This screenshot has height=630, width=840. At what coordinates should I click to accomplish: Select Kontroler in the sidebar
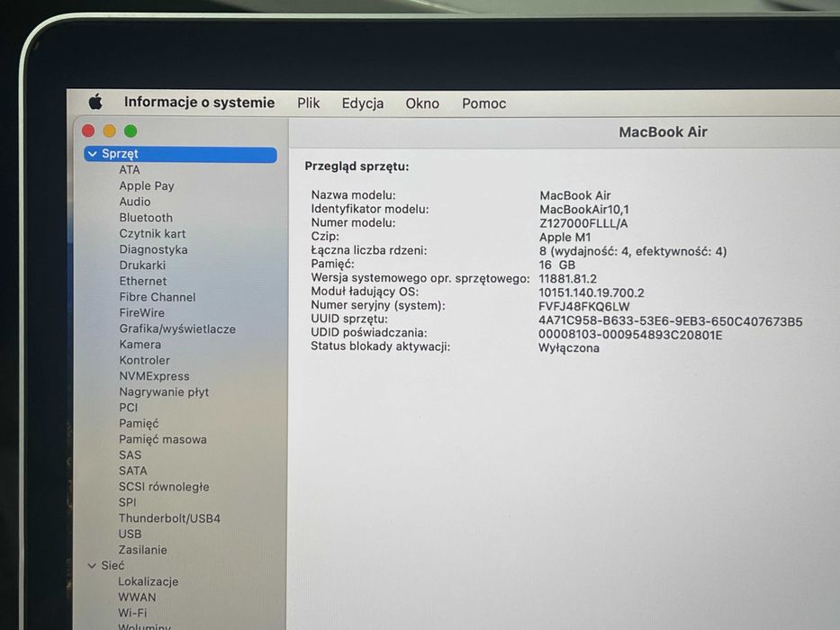pos(145,361)
